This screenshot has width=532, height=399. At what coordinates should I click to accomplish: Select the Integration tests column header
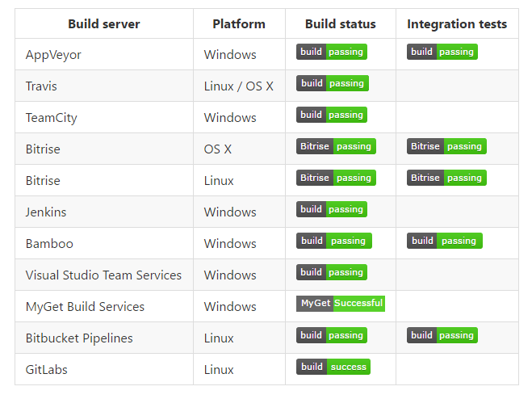tap(457, 24)
